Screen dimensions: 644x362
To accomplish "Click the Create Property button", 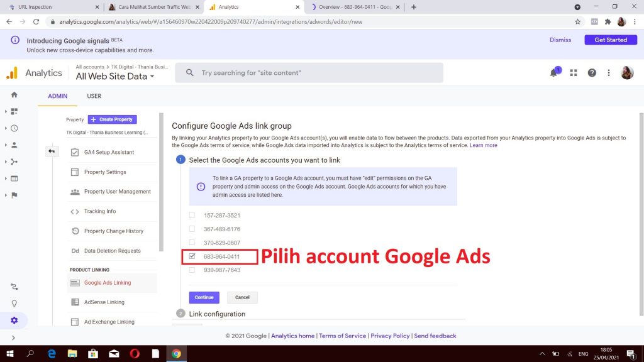I will pyautogui.click(x=112, y=119).
